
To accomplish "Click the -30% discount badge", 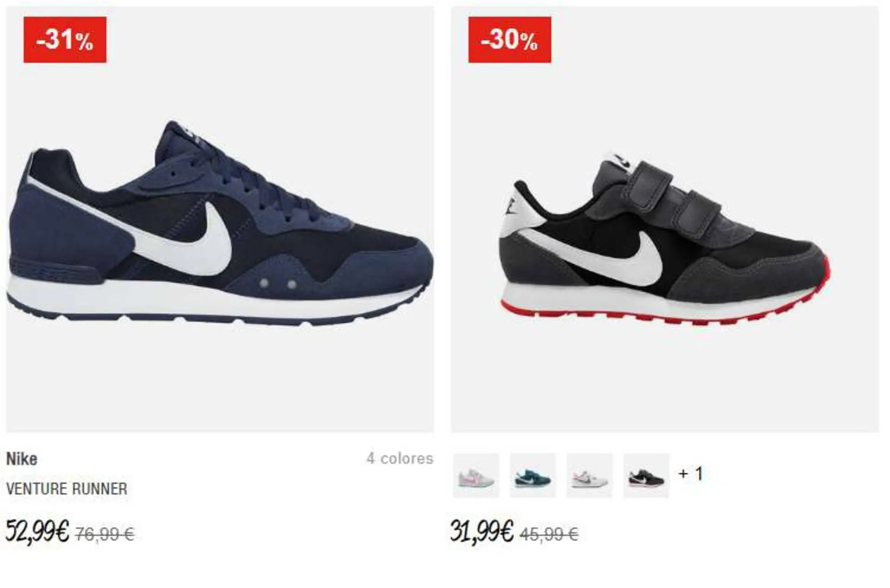I will click(x=509, y=40).
